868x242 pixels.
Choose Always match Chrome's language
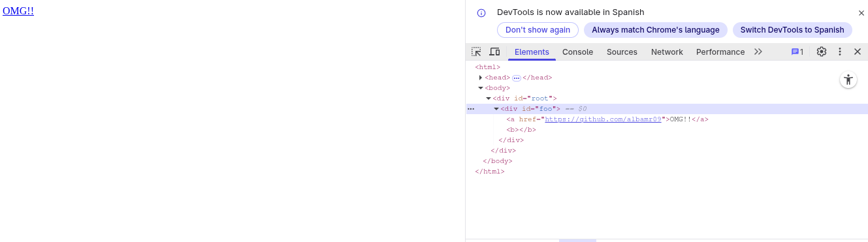point(655,30)
